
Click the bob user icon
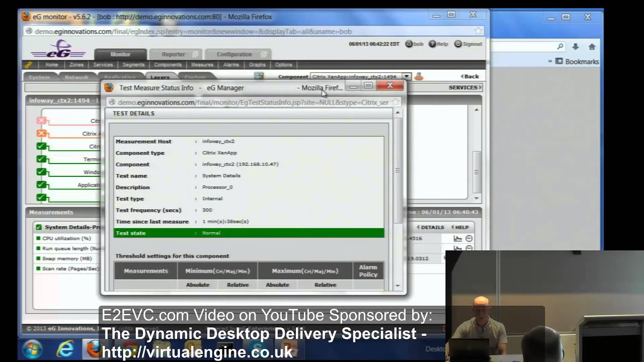[x=409, y=44]
